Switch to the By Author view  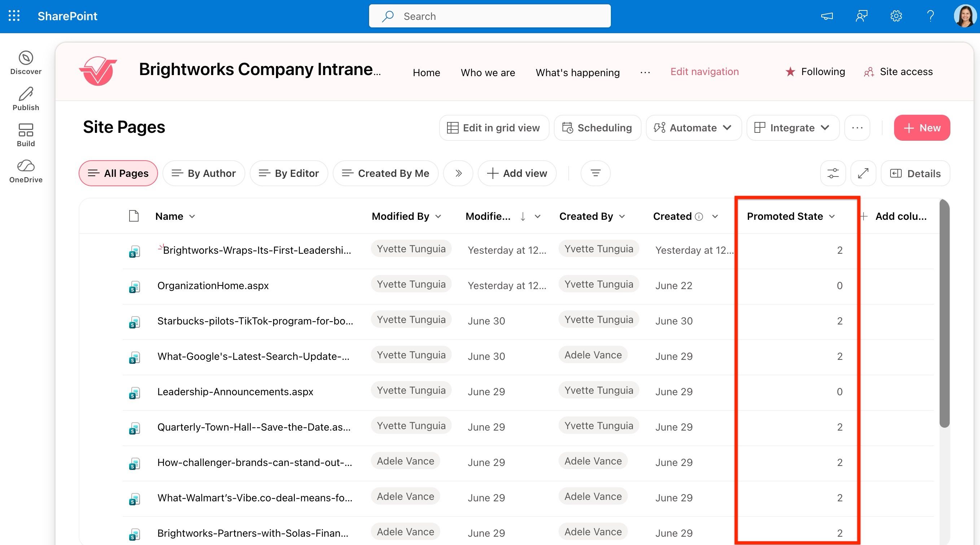(204, 173)
